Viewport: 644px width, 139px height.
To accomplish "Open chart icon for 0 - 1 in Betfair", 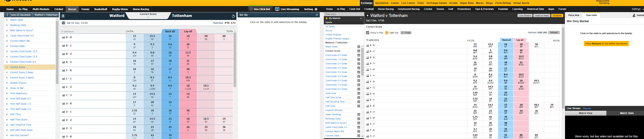I will [x=368, y=51].
